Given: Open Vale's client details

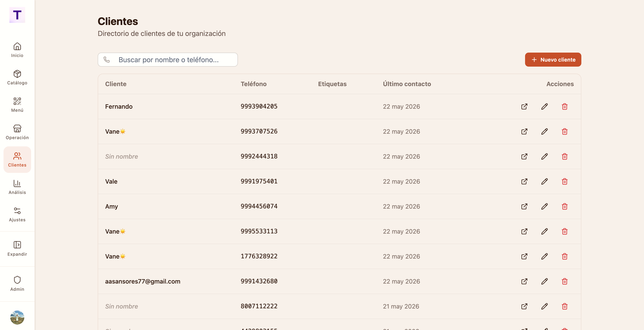Looking at the screenshot, I should 524,181.
